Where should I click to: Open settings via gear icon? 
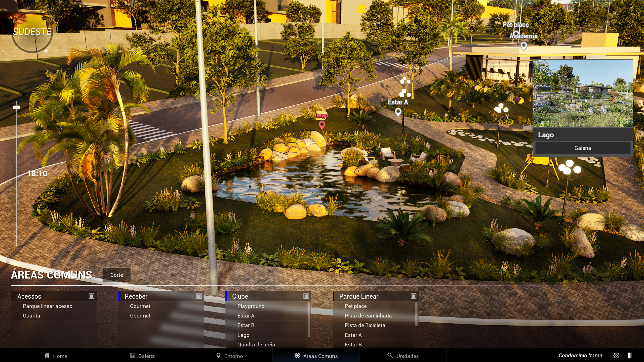coord(616,355)
